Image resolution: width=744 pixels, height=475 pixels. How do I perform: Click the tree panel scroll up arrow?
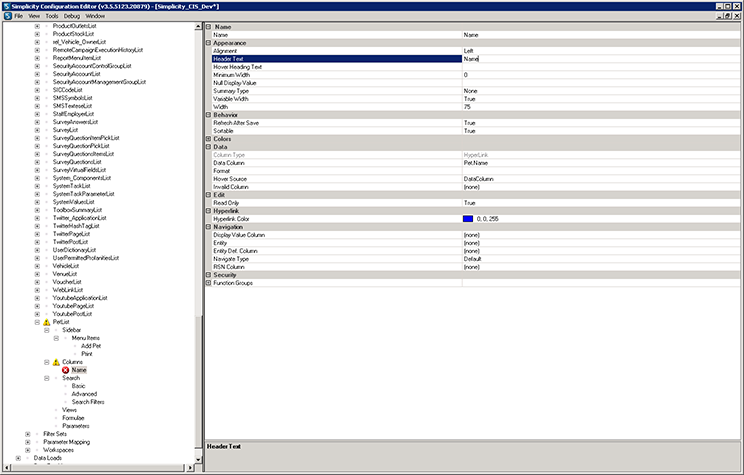198,27
